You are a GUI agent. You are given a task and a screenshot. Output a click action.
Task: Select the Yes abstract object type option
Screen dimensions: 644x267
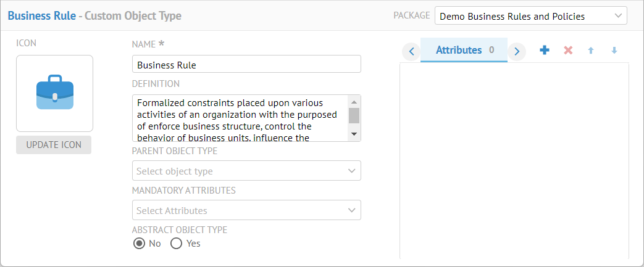click(177, 244)
